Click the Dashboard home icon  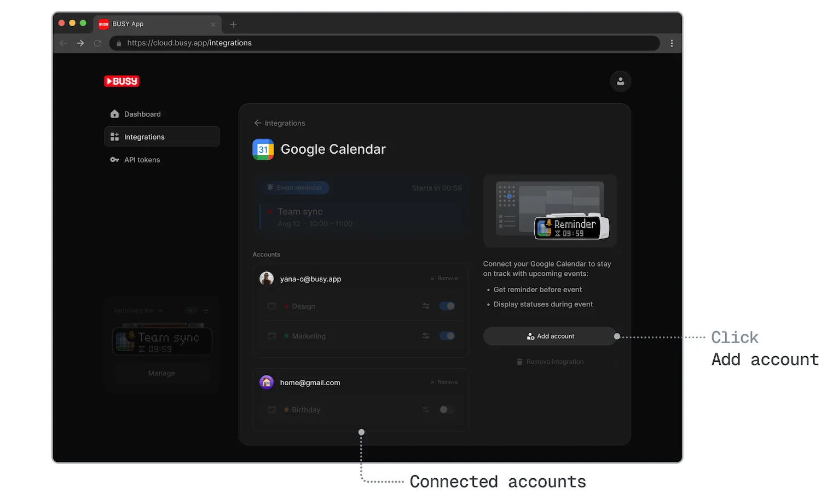coord(114,114)
